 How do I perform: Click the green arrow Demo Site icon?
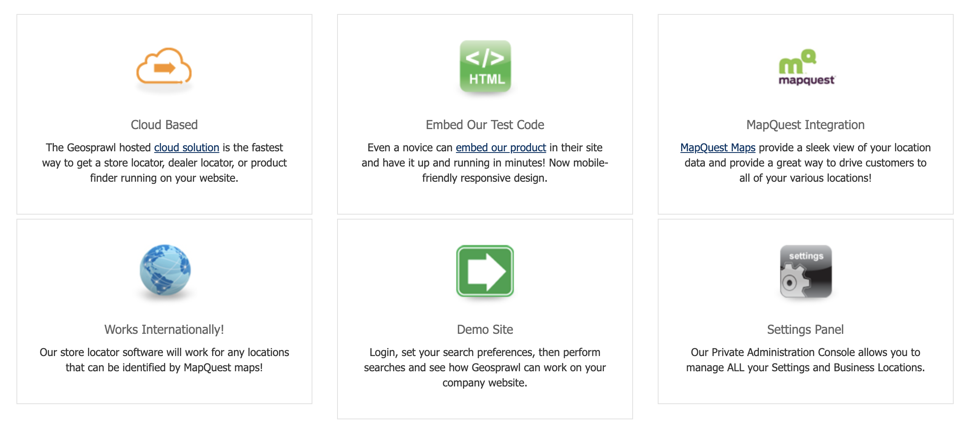pos(485,271)
